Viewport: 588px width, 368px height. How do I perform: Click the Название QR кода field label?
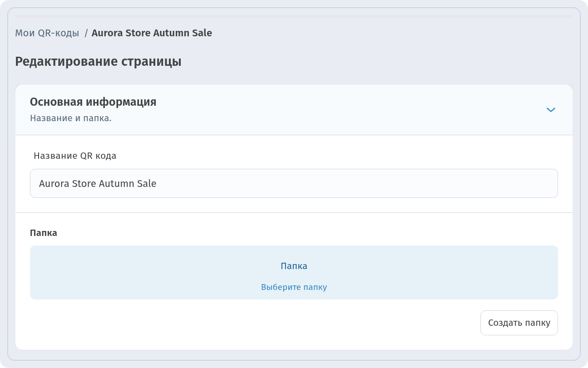click(75, 156)
